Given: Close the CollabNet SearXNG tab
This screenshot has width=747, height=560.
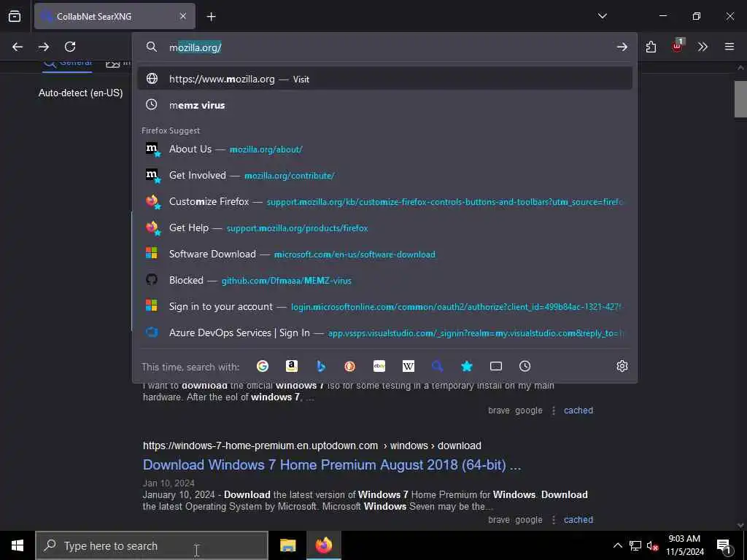Looking at the screenshot, I should (183, 16).
